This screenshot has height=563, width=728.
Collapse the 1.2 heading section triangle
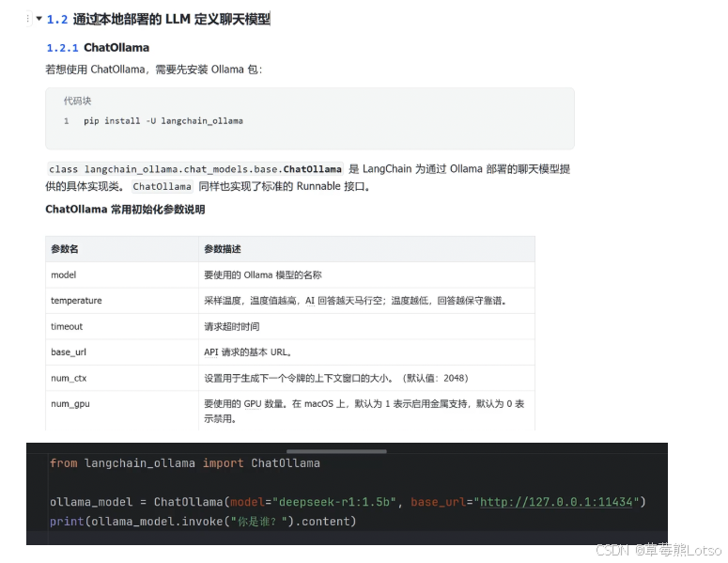coord(39,19)
